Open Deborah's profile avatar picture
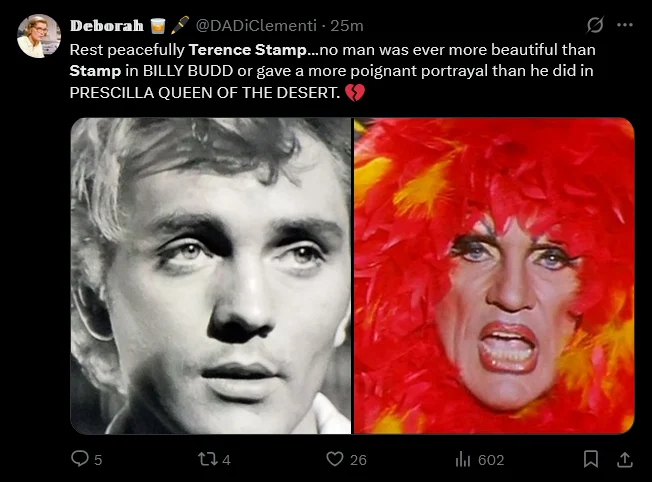 pos(39,37)
